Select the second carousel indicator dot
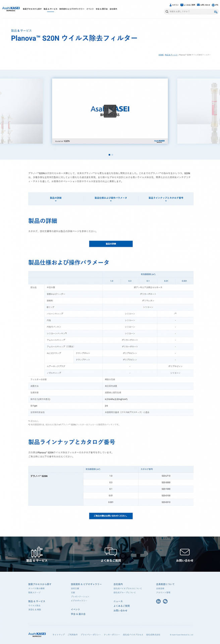 112,155
